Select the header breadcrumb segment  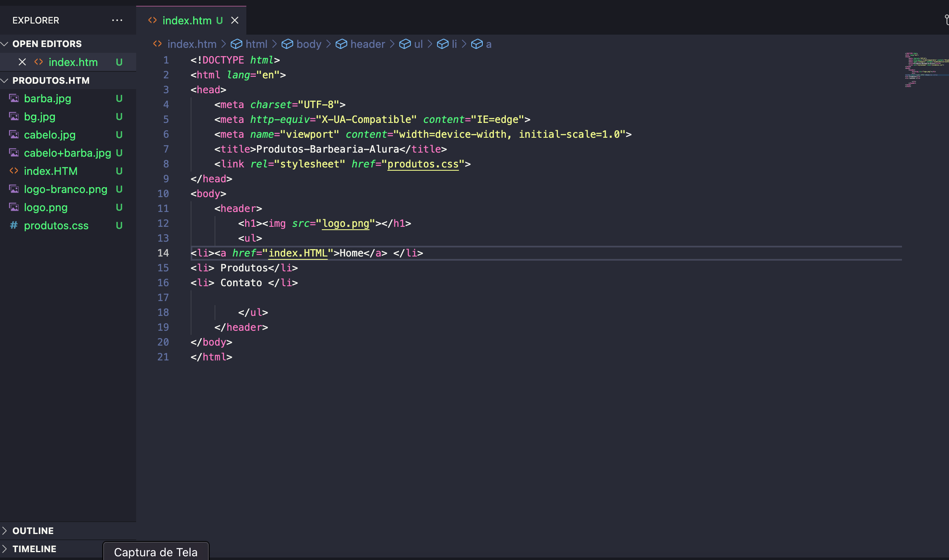[368, 44]
